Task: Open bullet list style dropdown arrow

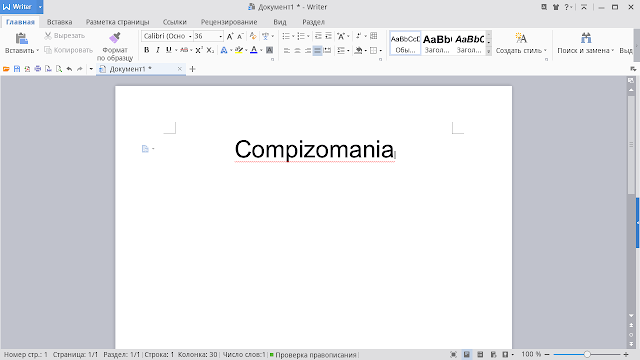Action: (x=293, y=36)
